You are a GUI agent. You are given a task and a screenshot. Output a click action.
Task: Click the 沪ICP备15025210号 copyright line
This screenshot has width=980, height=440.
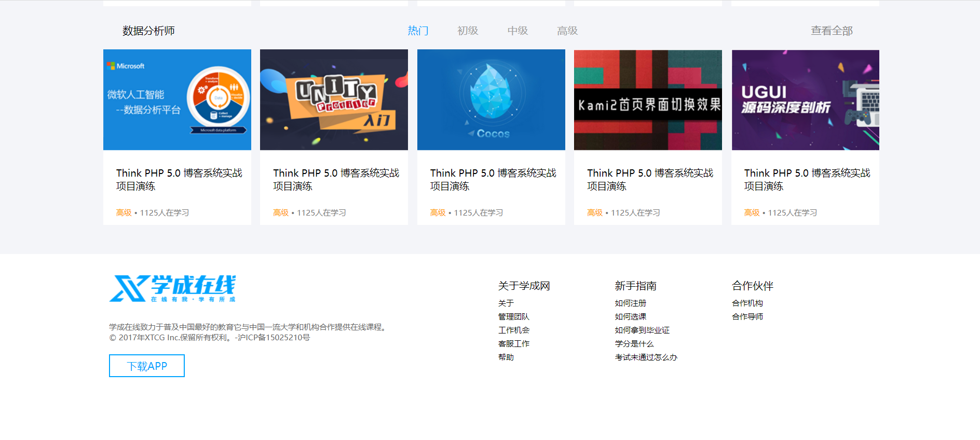tap(210, 337)
